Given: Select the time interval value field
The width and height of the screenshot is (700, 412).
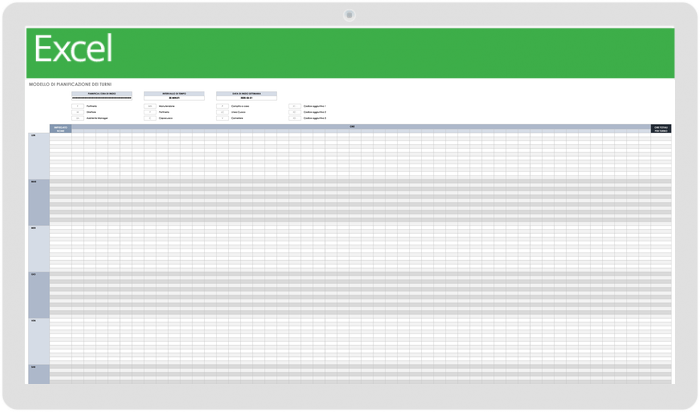Looking at the screenshot, I should click(x=174, y=98).
